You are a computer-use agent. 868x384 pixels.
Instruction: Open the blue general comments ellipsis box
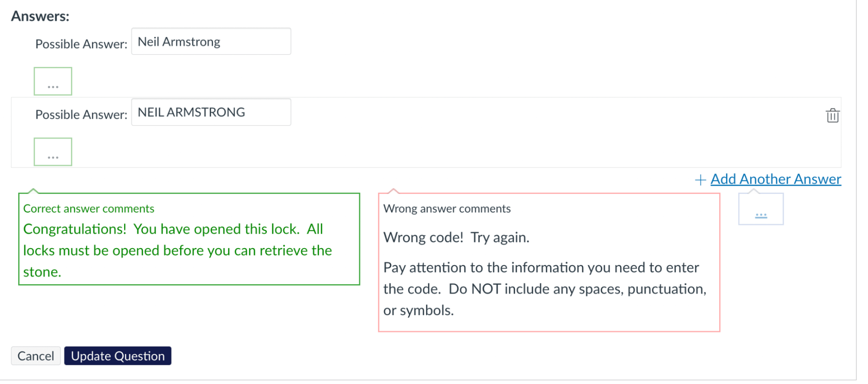(761, 209)
